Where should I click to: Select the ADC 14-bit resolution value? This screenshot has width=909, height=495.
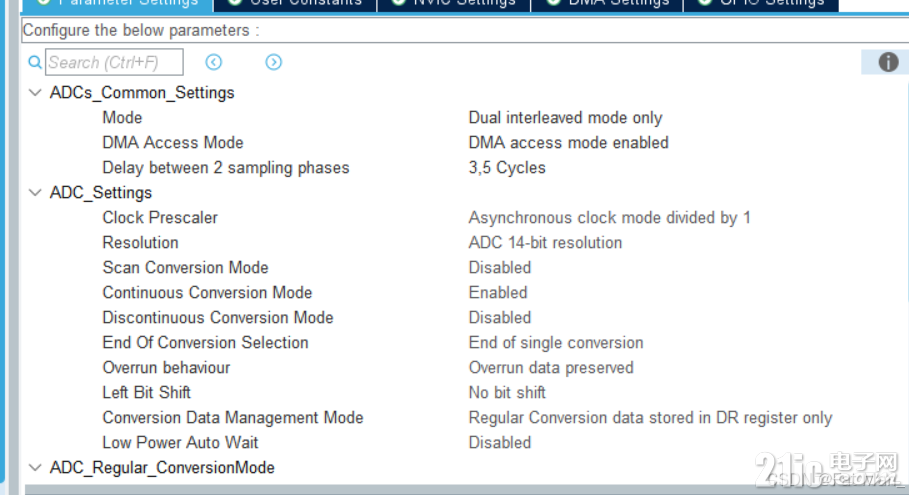tap(546, 242)
